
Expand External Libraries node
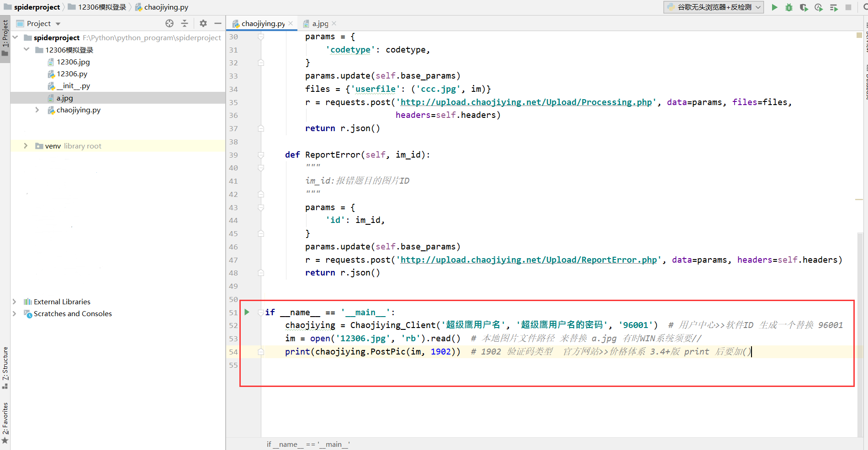[14, 302]
